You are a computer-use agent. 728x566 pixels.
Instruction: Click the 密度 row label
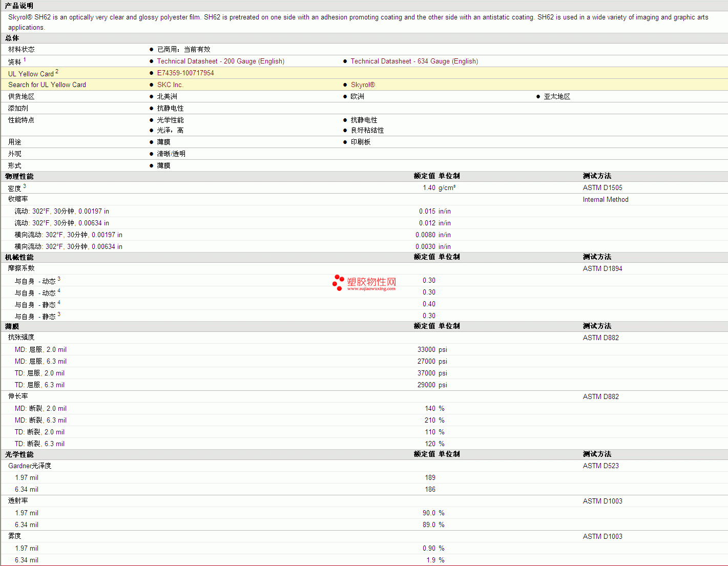click(x=14, y=188)
